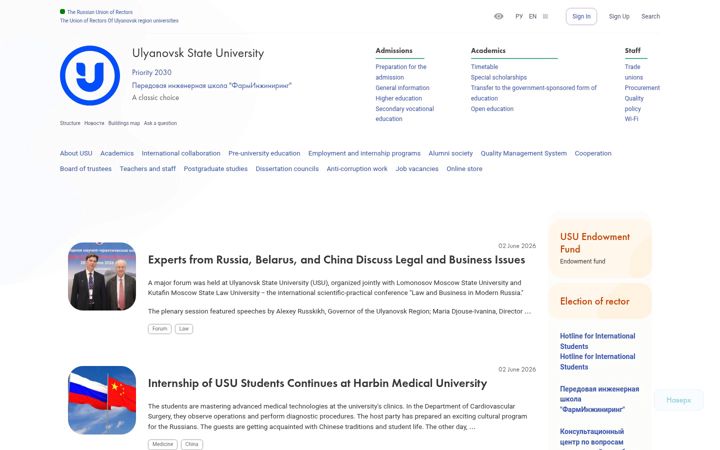Open Pre-university education menu item
720x450 pixels.
[x=264, y=153]
